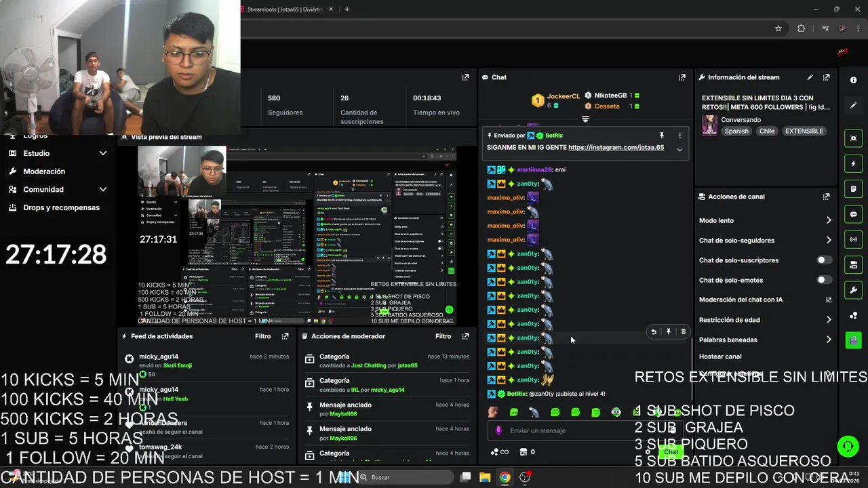Bookmark this page with star icon
The height and width of the screenshot is (488, 868).
point(778,28)
